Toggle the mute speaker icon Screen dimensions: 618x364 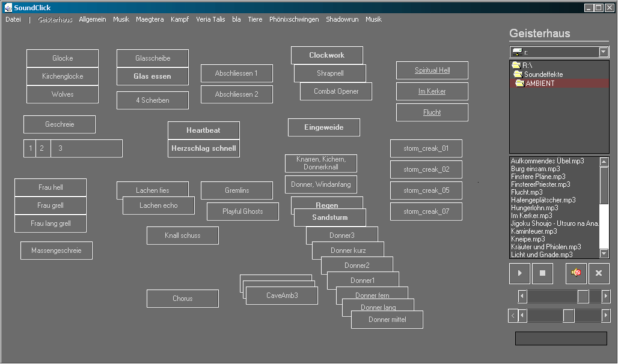[576, 273]
